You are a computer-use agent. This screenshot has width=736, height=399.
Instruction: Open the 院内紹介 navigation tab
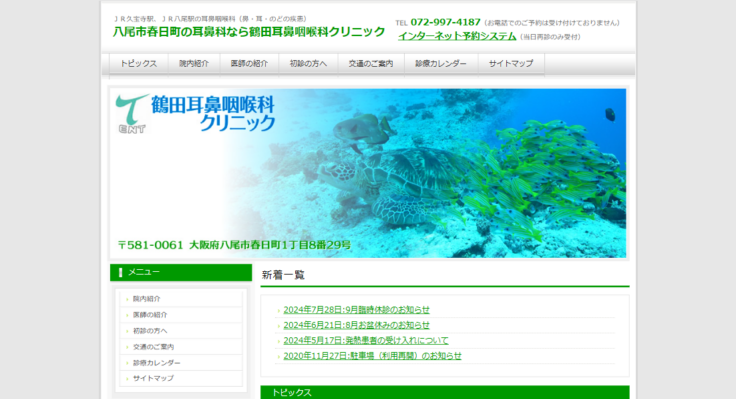(x=194, y=64)
